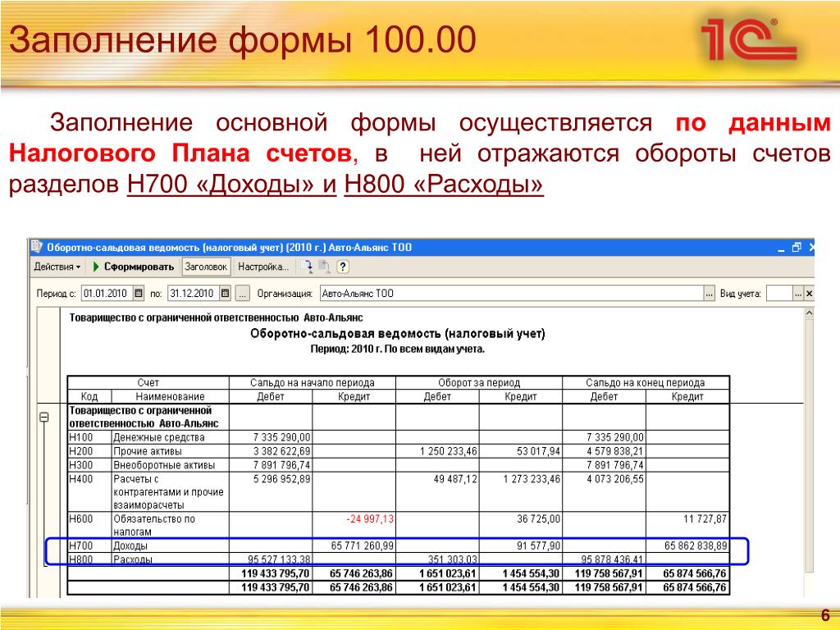Screen dimensions: 840x630
Task: Click the save settings icon in the toolbar
Action: 325,267
